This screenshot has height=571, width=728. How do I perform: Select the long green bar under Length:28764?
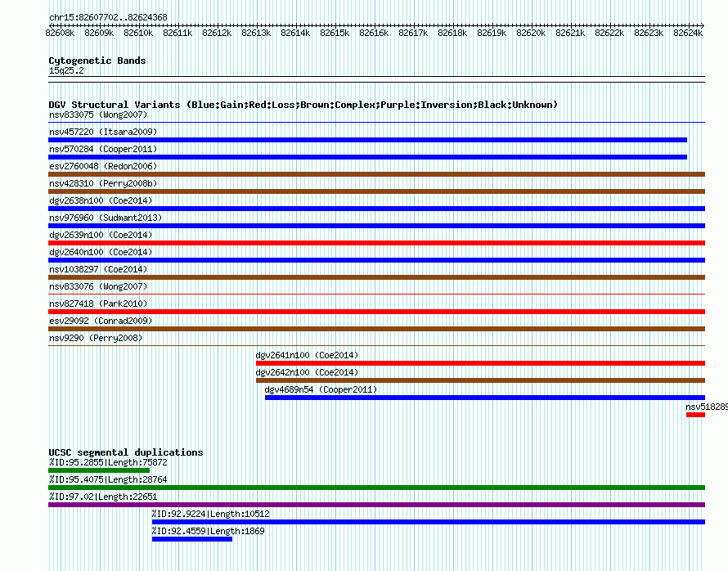tap(376, 488)
